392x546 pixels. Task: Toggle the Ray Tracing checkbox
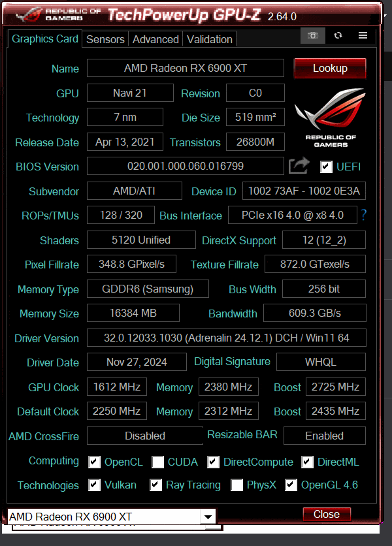[x=155, y=485]
